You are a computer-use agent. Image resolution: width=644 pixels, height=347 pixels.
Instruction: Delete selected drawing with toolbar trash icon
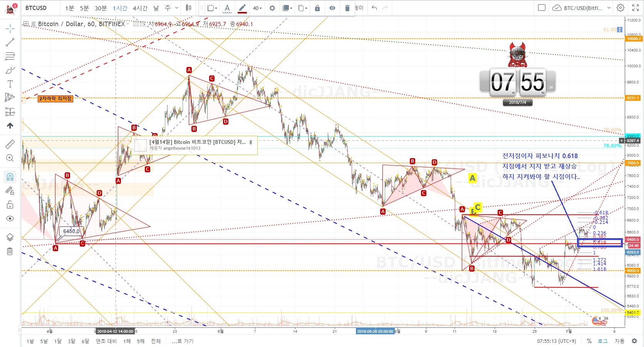[347, 8]
